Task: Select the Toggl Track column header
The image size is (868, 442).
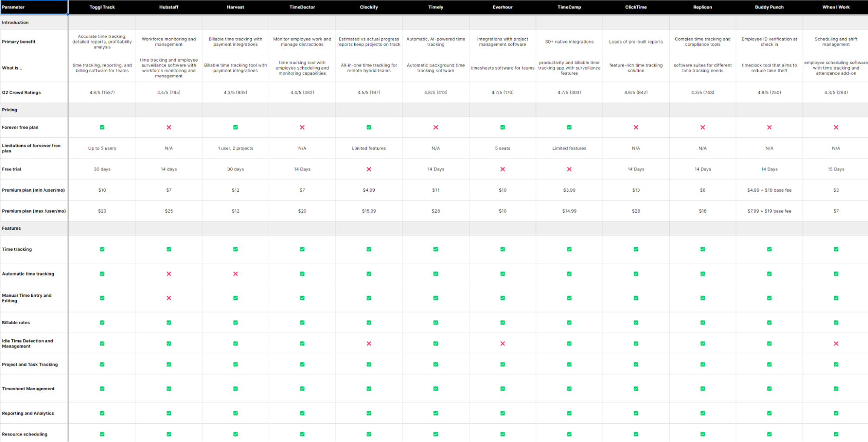Action: click(x=102, y=7)
